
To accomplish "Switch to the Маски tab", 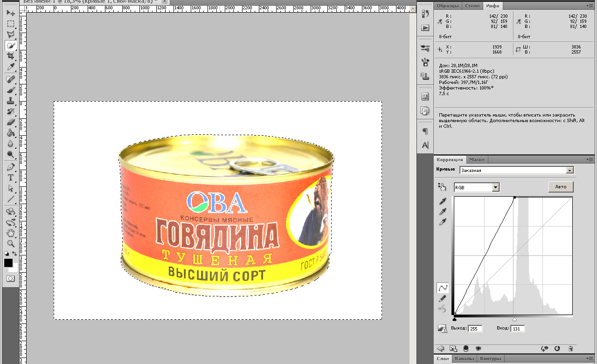I will 477,159.
